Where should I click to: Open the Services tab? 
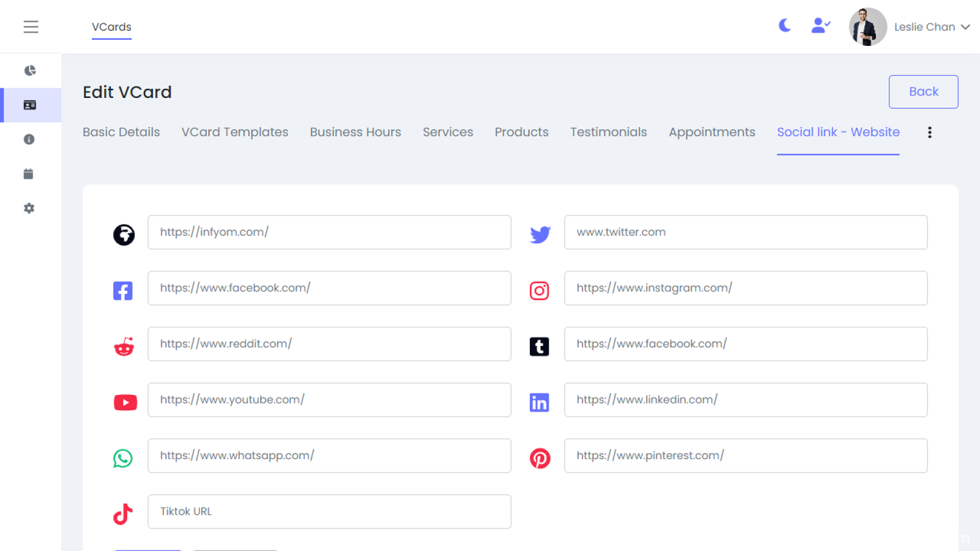448,132
